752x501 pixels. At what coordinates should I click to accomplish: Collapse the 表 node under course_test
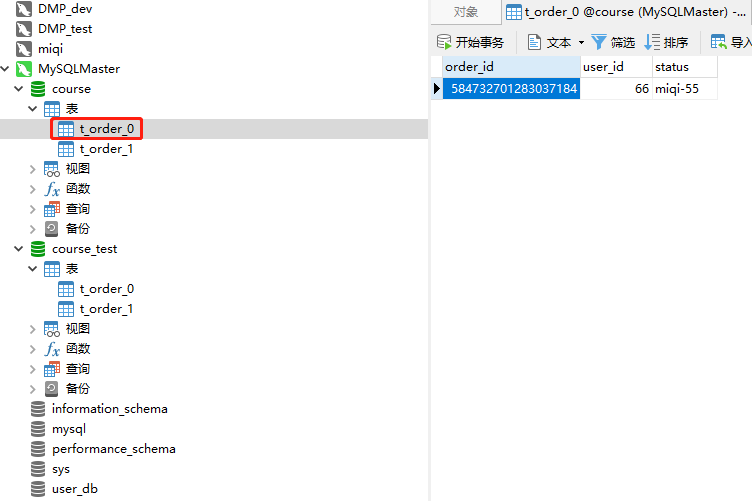point(33,269)
